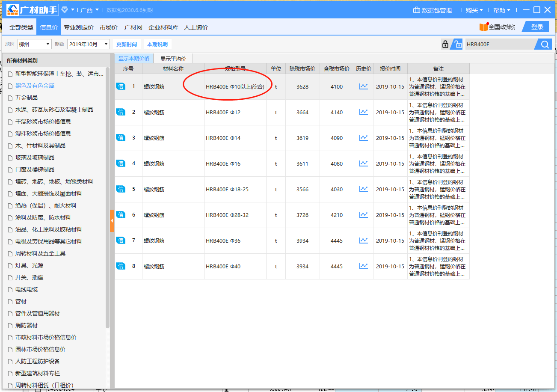Click the closed padlock icon
The height and width of the screenshot is (392, 557).
(x=445, y=44)
